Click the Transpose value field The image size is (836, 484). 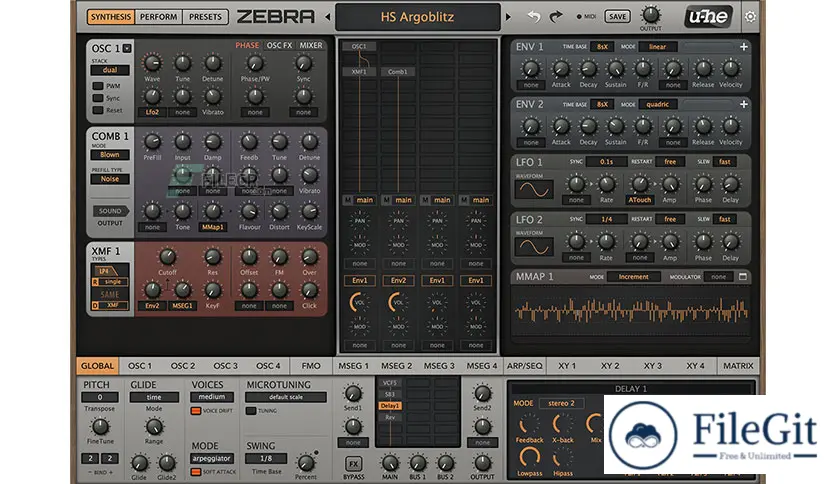click(100, 397)
